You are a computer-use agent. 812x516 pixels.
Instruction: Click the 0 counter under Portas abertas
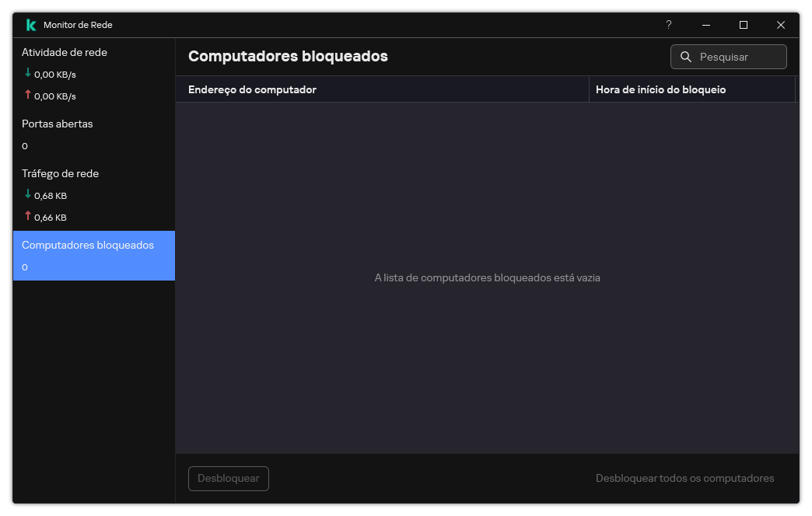point(24,145)
